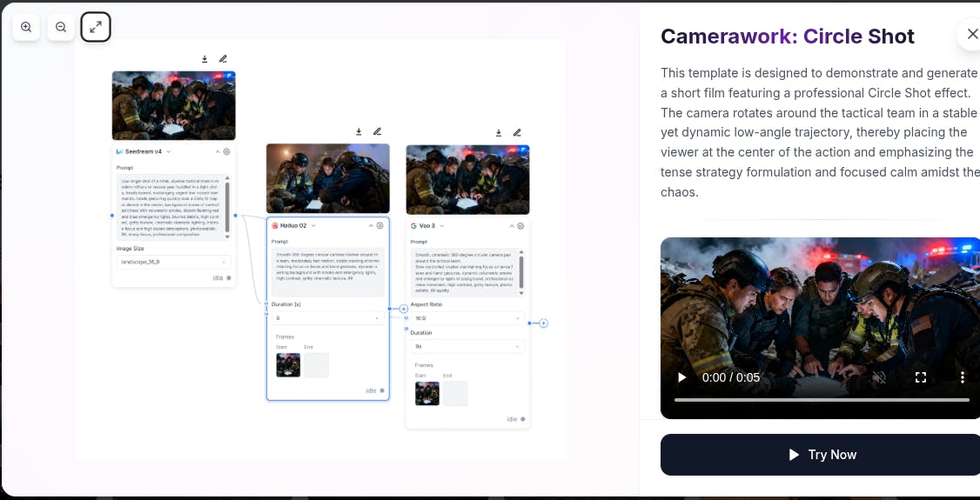Click the video progress bar
The image size is (980, 500).
coord(822,399)
